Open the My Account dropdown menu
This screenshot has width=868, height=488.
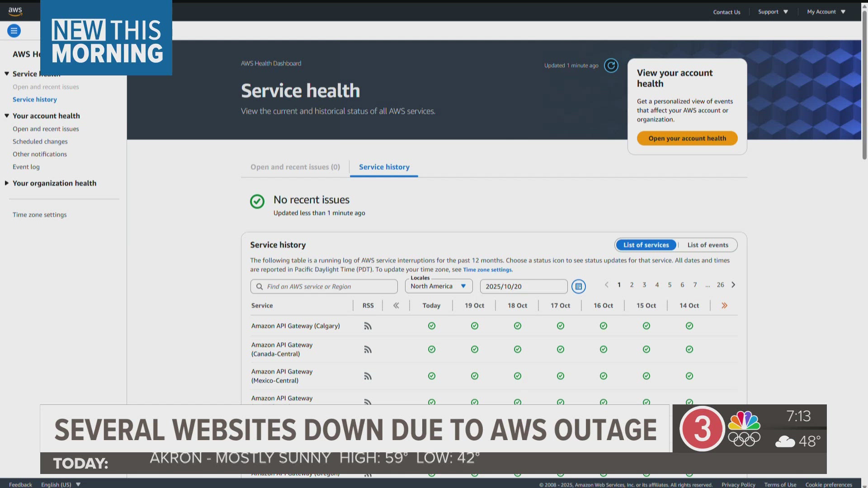point(826,12)
